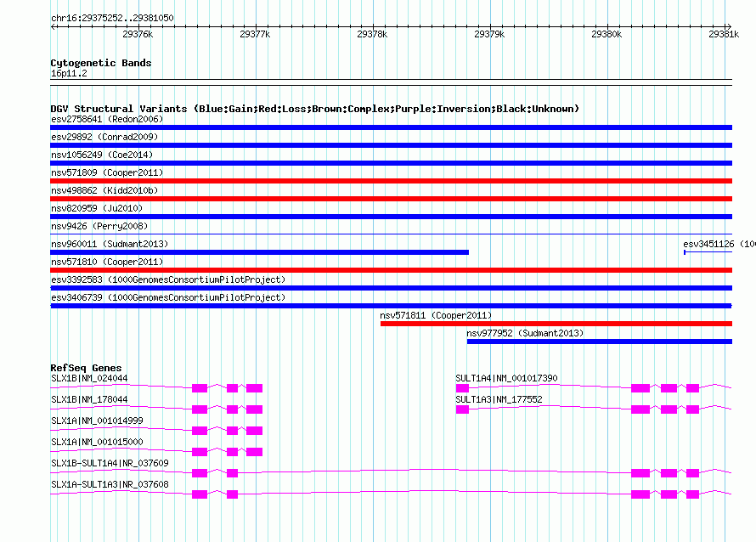Image resolution: width=756 pixels, height=542 pixels.
Task: Click the red loss bar of nsv498862
Action: pos(391,199)
